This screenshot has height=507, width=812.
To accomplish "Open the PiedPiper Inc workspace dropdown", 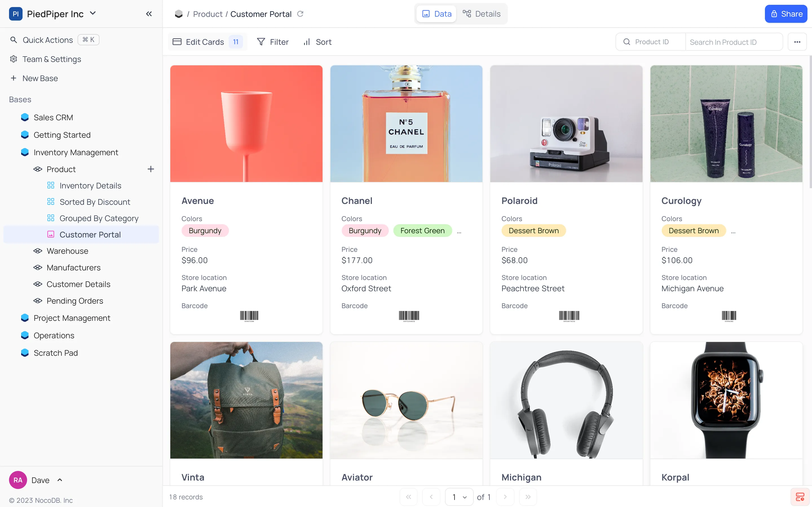I will [93, 14].
